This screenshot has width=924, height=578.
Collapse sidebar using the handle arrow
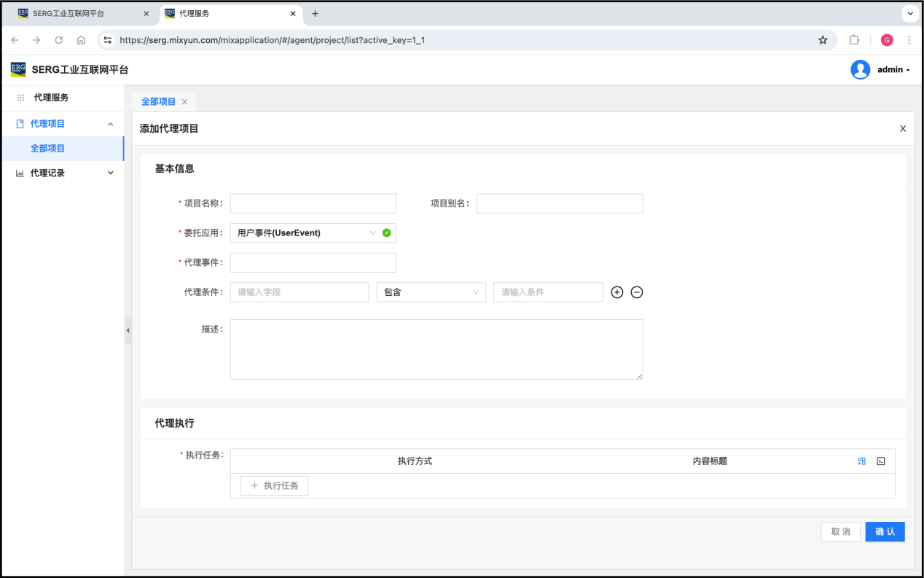(x=128, y=330)
